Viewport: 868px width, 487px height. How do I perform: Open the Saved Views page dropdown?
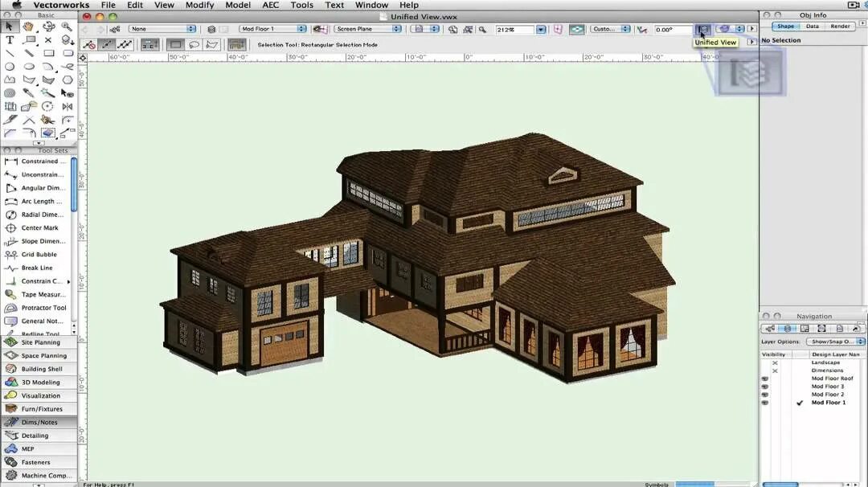pyautogui.click(x=424, y=29)
